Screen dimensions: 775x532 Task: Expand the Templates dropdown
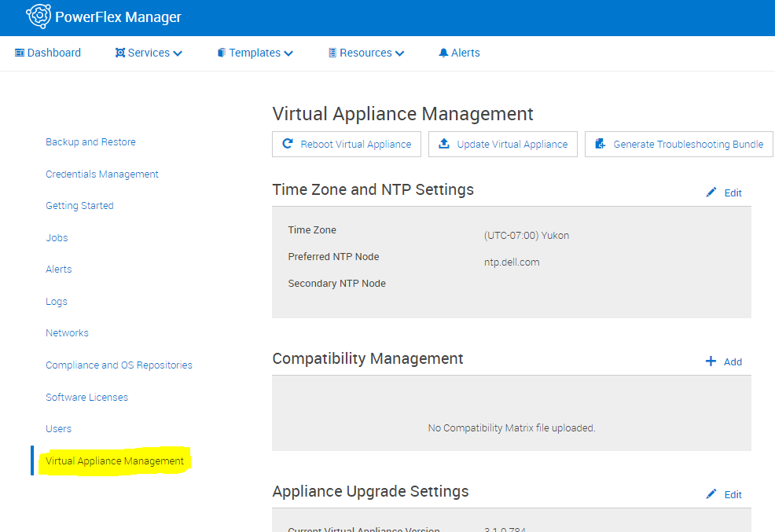[x=255, y=53]
